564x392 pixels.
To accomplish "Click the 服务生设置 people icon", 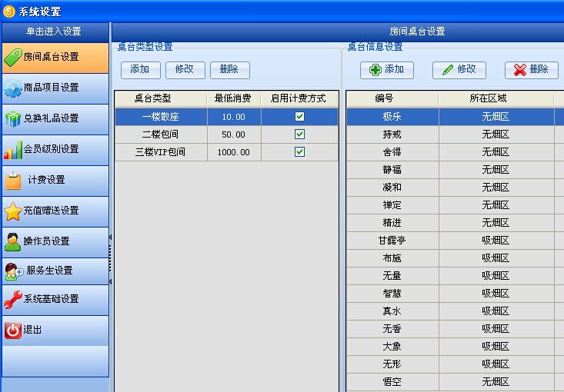I will point(14,271).
